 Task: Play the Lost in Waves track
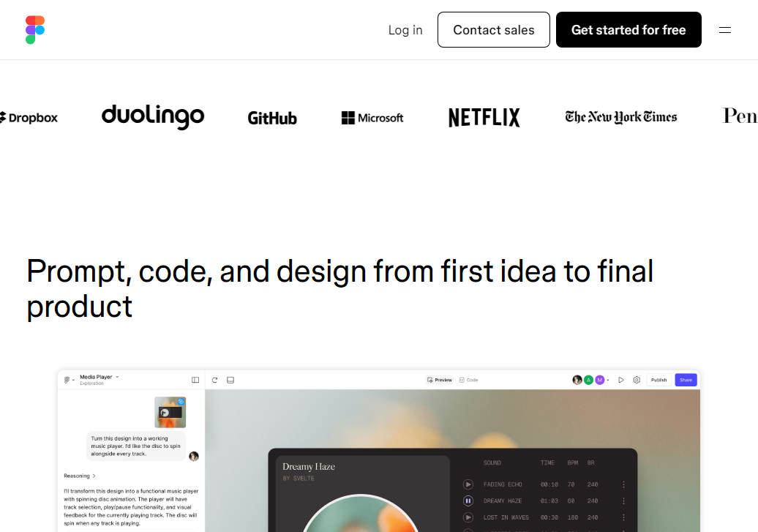pos(468,517)
